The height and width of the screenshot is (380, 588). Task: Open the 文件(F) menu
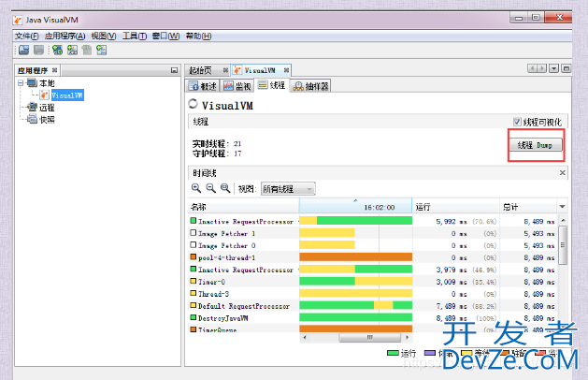(x=26, y=37)
